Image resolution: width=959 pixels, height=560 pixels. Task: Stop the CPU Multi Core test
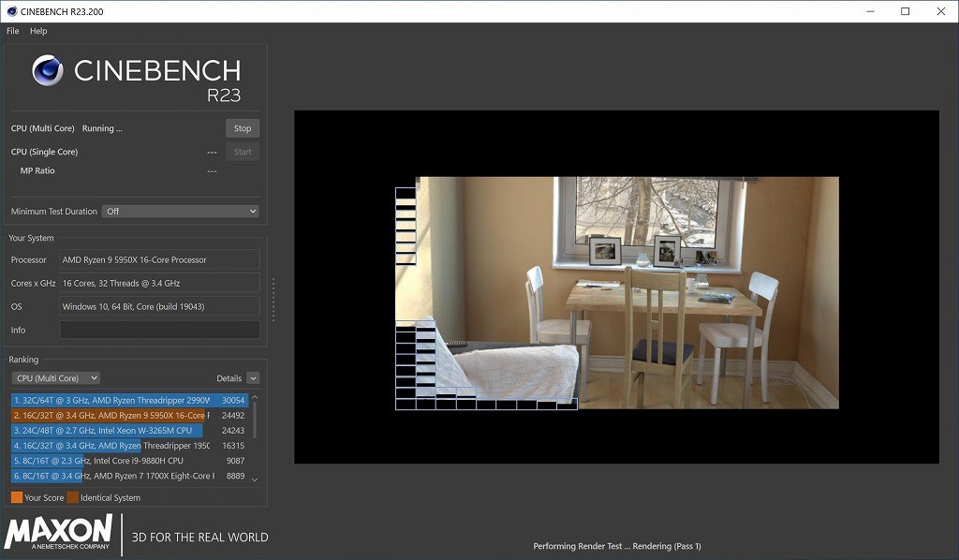(243, 128)
